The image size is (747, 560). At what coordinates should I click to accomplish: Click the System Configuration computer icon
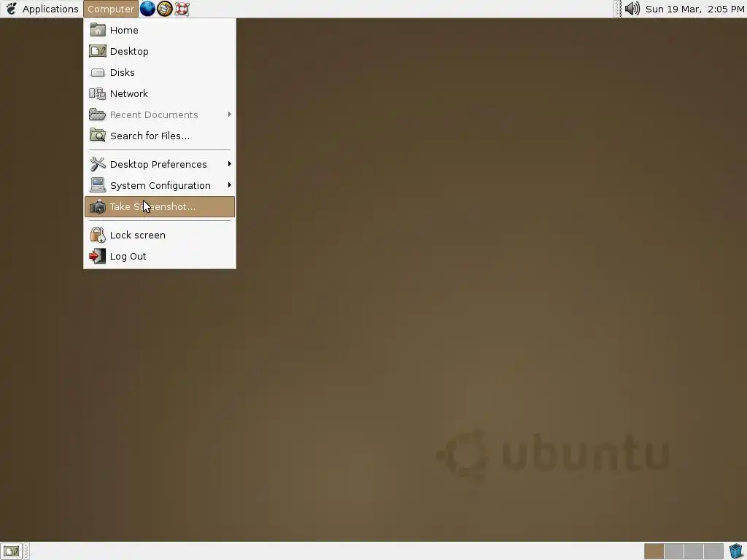click(x=98, y=185)
